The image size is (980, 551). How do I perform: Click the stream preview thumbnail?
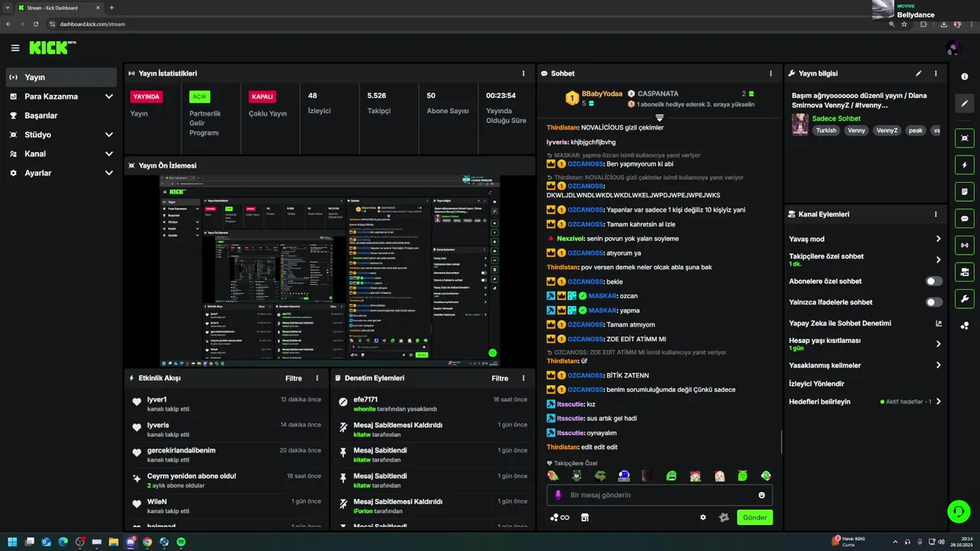point(330,271)
